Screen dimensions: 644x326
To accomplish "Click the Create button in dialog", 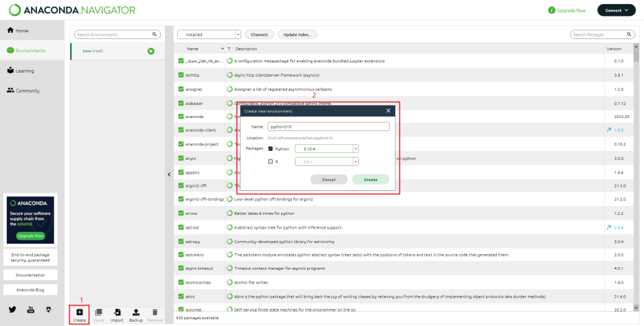I will (x=370, y=180).
